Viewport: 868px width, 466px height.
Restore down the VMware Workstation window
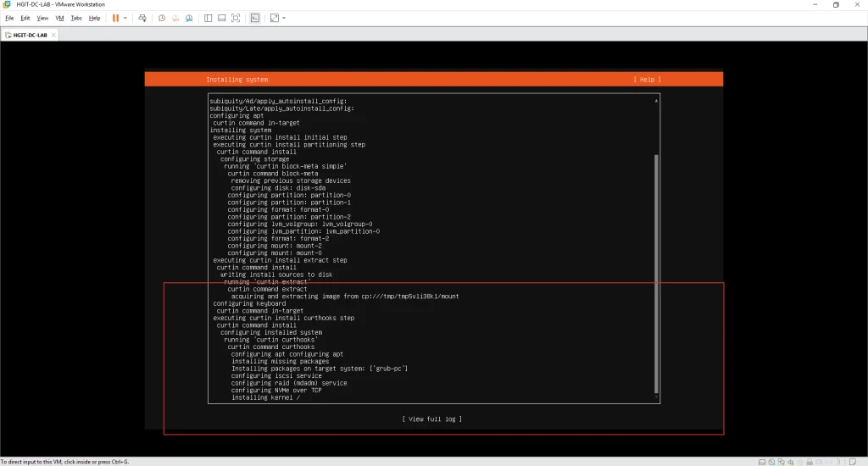click(836, 4)
